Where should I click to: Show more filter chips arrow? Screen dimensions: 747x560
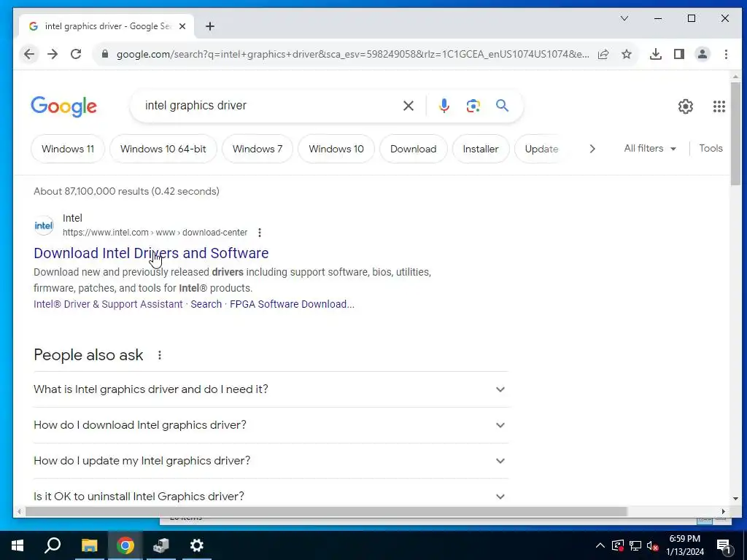(x=592, y=149)
